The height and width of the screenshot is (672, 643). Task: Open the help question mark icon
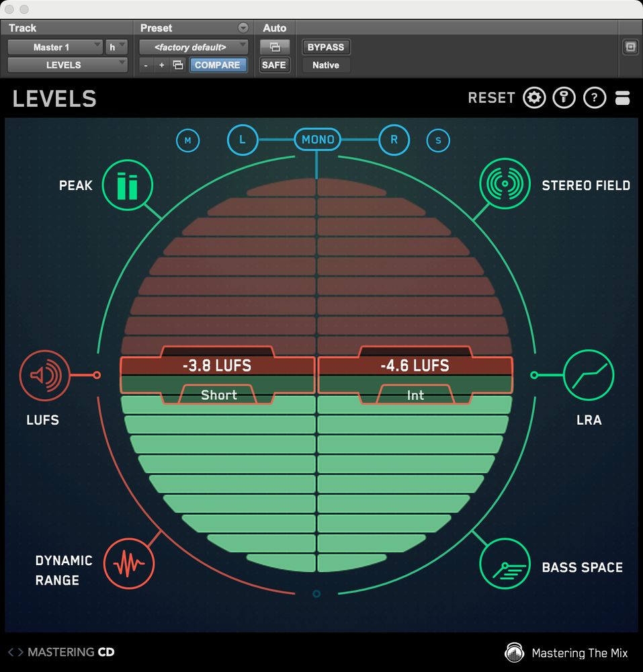595,98
